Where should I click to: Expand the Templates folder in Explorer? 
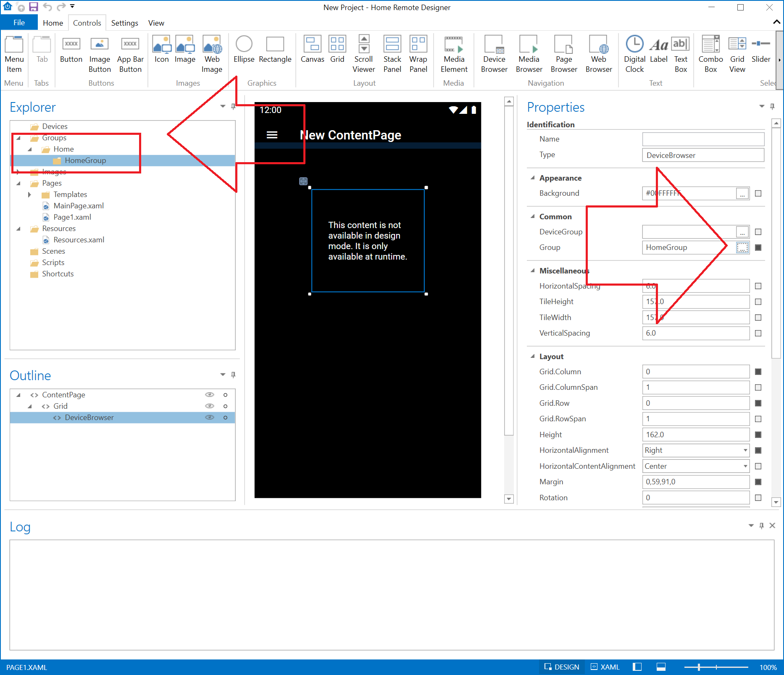click(x=29, y=194)
